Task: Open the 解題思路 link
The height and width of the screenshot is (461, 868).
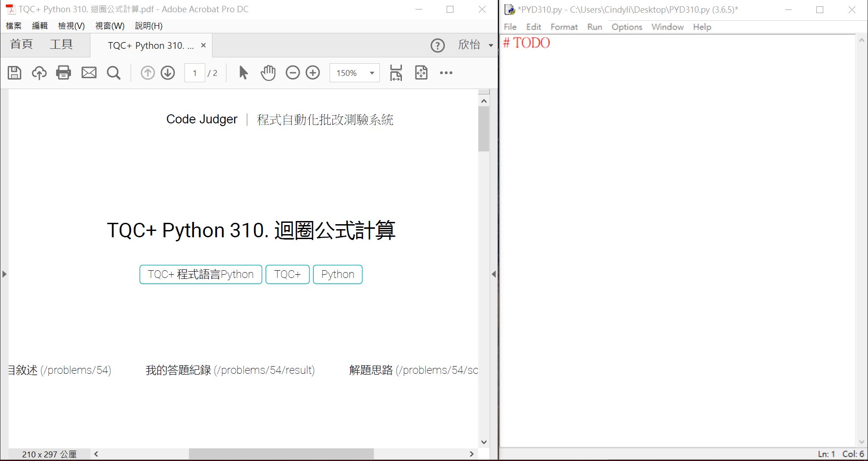Action: 413,370
